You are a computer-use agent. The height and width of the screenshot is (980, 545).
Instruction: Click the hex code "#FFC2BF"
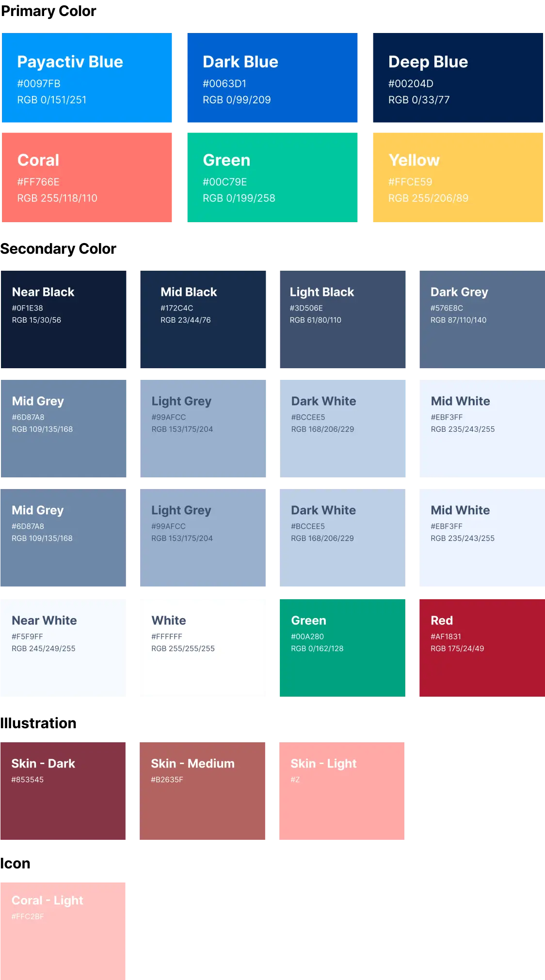28,916
